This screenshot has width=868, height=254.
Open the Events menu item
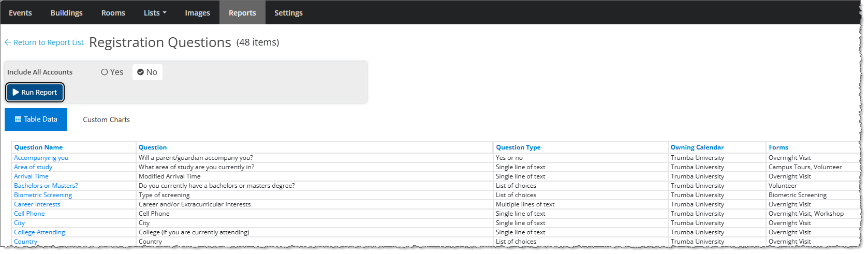(x=20, y=12)
